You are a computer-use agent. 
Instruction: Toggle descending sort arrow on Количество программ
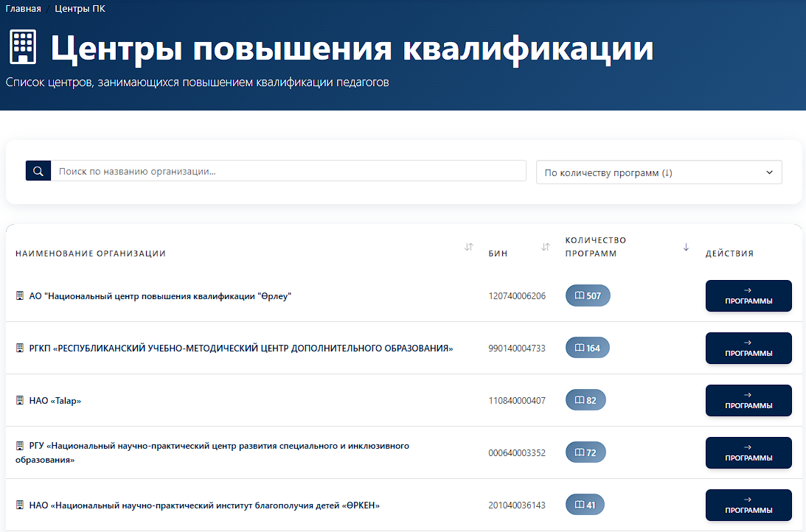point(686,248)
